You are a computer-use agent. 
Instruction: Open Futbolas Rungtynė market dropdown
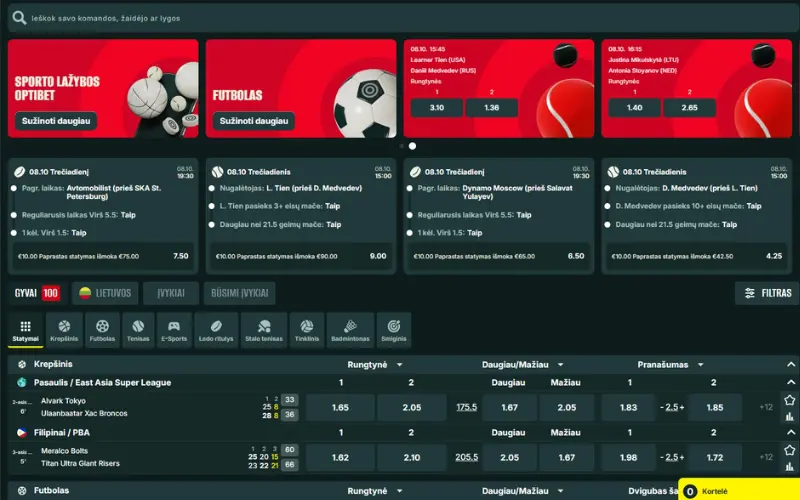(x=375, y=491)
